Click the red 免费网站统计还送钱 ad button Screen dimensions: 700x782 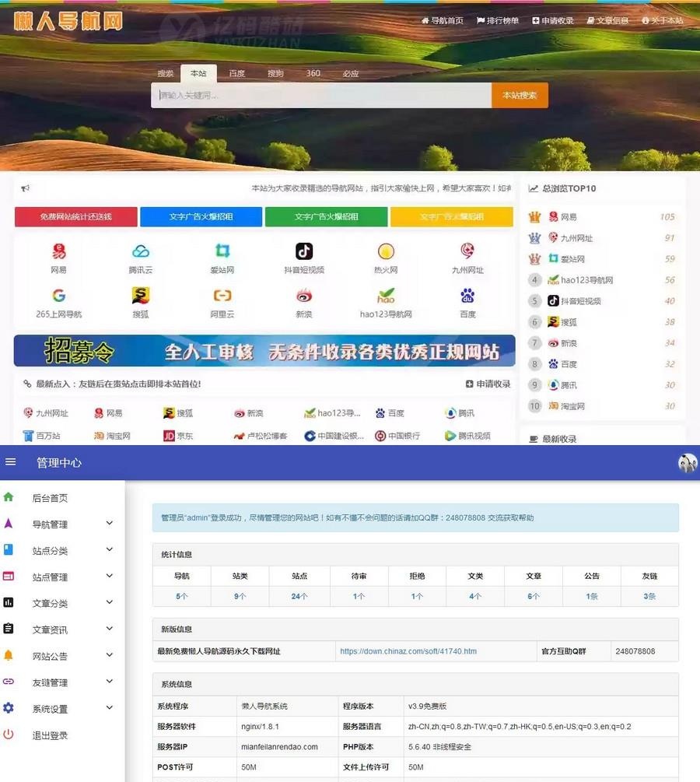75,216
